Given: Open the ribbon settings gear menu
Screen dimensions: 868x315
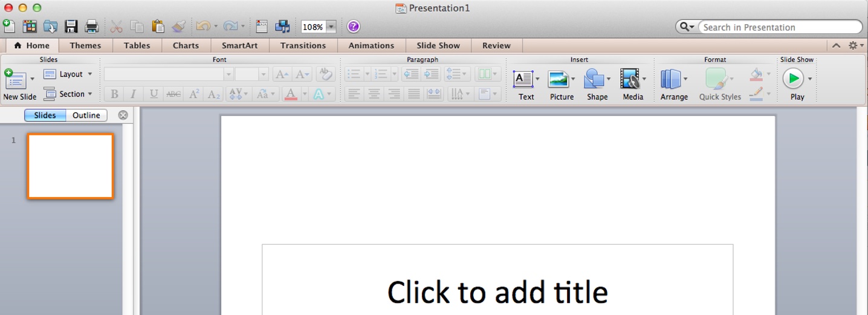Looking at the screenshot, I should (x=856, y=45).
